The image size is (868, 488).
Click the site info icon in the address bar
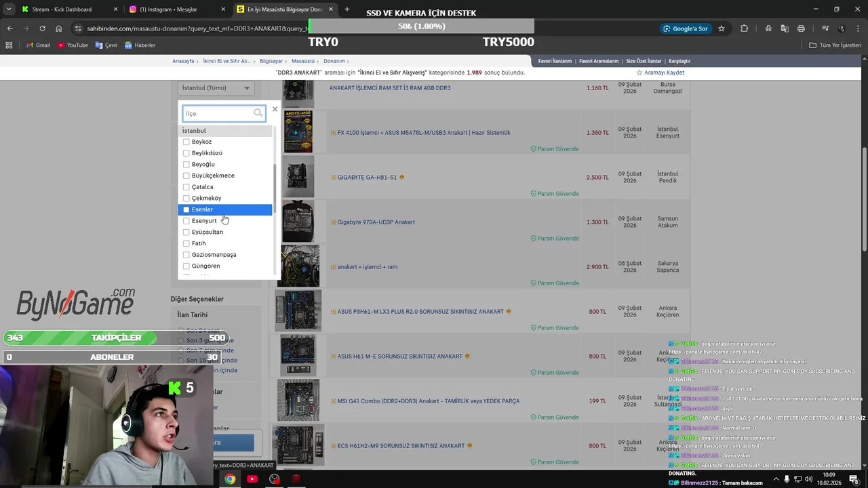[78, 28]
